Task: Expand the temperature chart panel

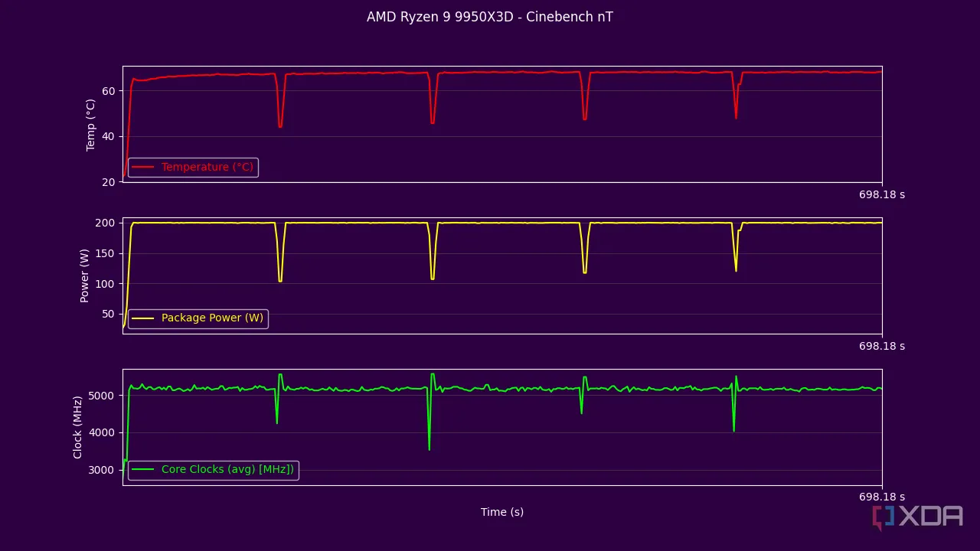Action: click(x=502, y=124)
